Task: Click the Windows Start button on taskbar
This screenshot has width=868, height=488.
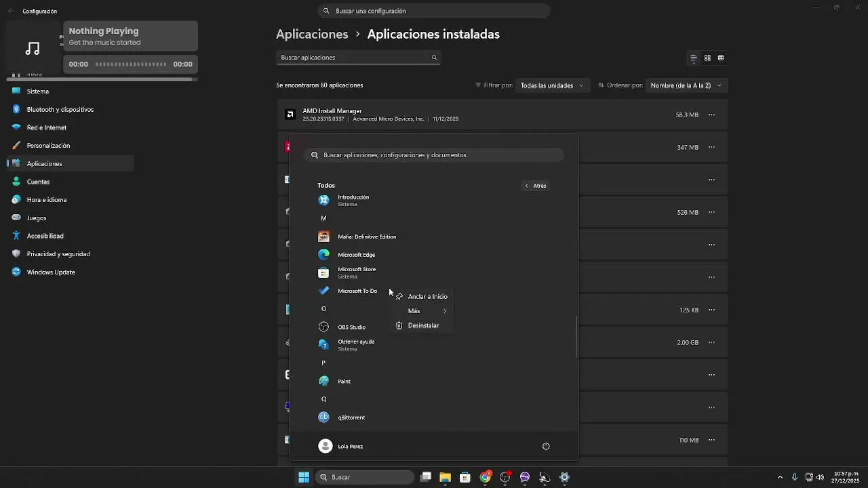Action: coord(304,477)
